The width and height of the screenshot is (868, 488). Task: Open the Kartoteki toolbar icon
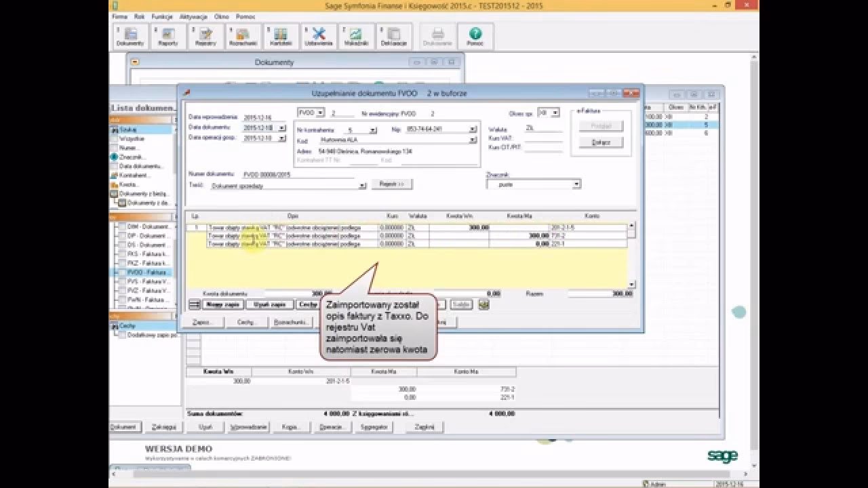281,37
